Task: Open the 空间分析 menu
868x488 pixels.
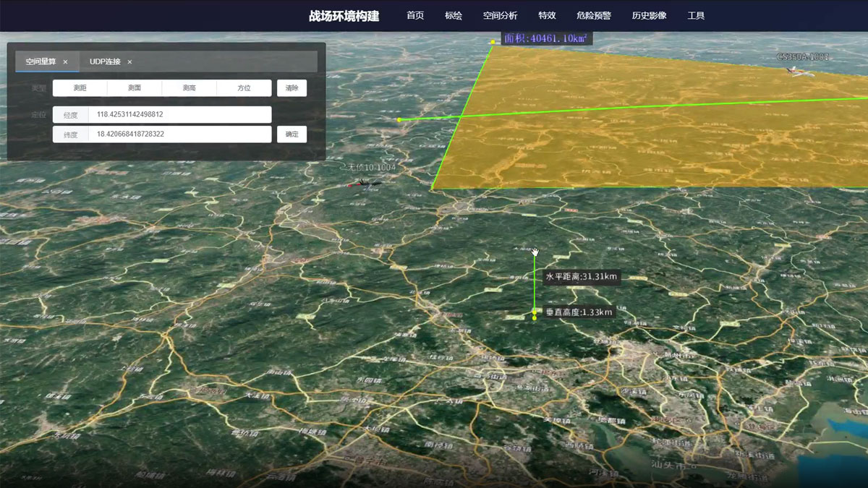Action: (501, 15)
